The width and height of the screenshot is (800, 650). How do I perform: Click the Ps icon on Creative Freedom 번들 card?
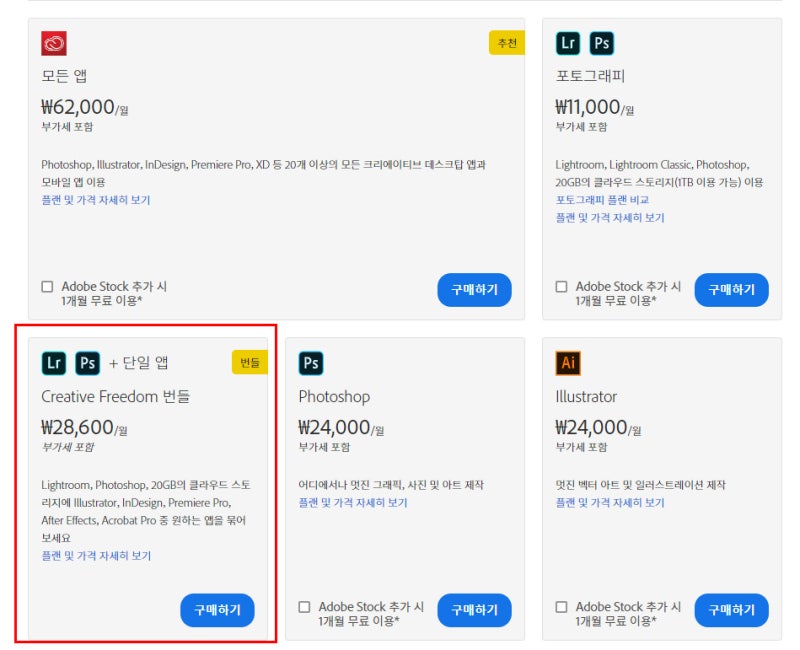click(87, 363)
